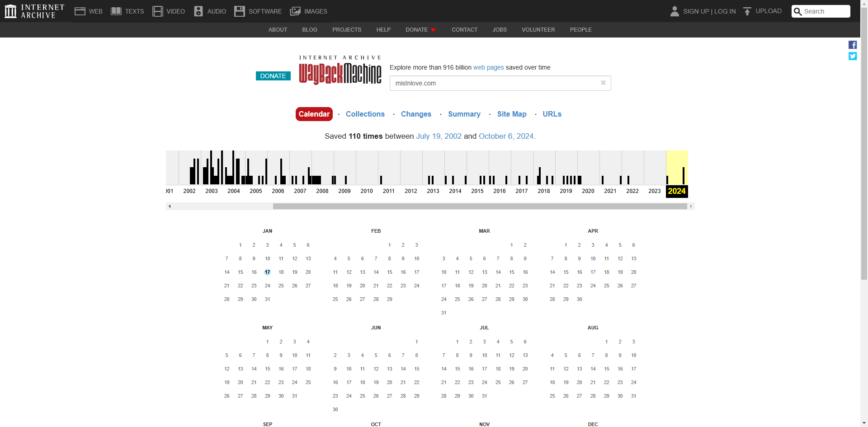Open the PROJECTS menu item

pos(347,30)
